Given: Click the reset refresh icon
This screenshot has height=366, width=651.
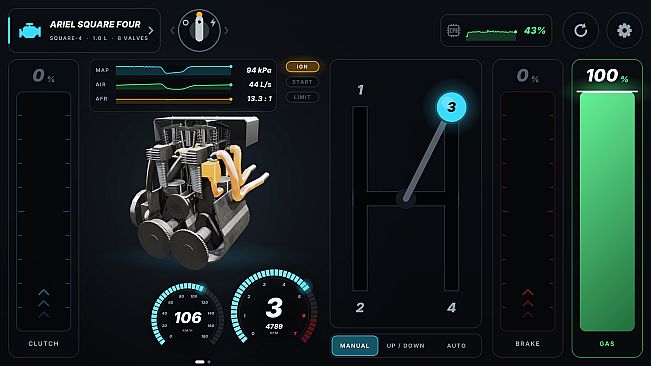Looking at the screenshot, I should click(x=580, y=30).
